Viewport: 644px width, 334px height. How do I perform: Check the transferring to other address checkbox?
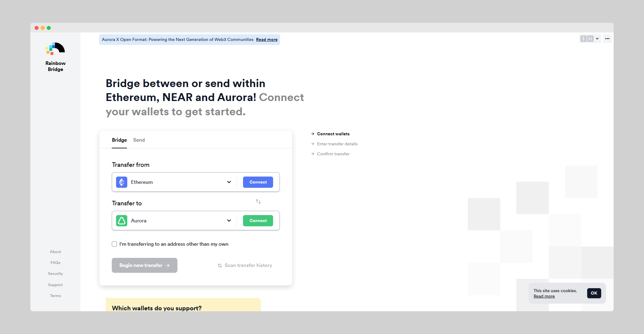tap(115, 244)
